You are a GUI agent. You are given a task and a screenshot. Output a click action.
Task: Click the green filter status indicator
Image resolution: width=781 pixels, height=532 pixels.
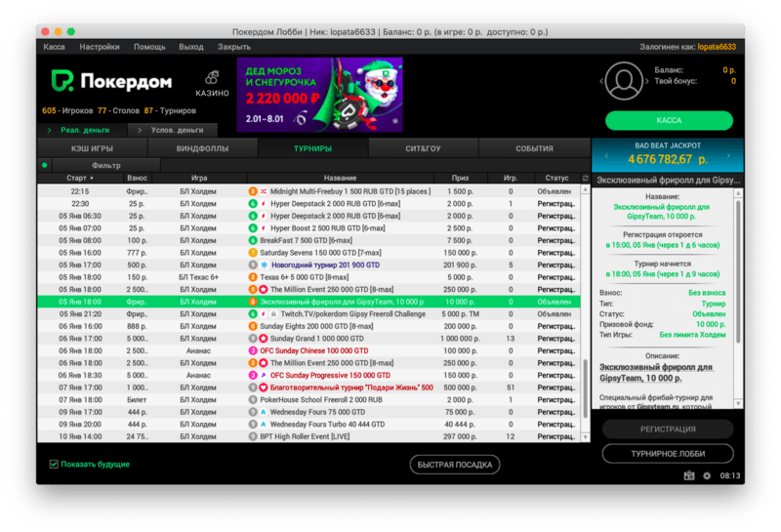point(45,165)
